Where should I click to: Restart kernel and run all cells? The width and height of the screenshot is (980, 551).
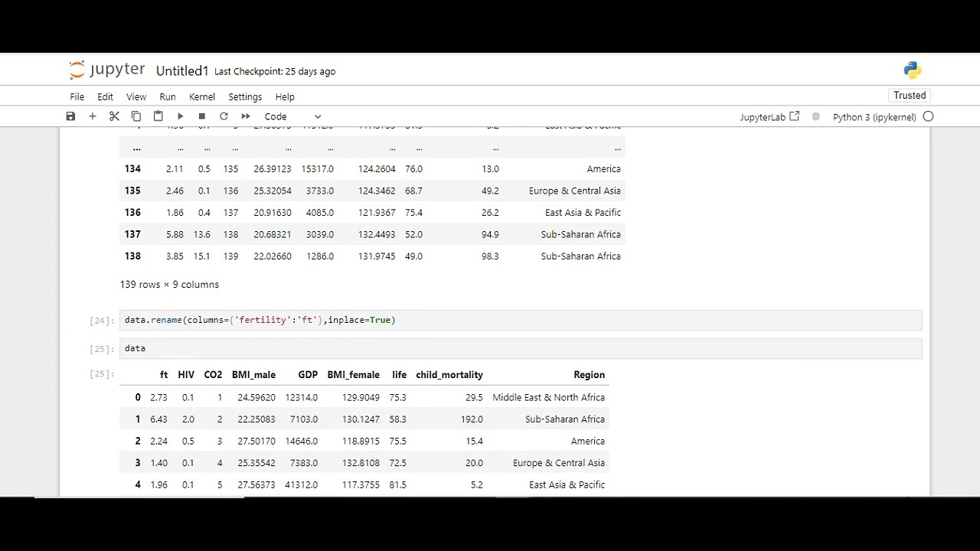tap(246, 116)
